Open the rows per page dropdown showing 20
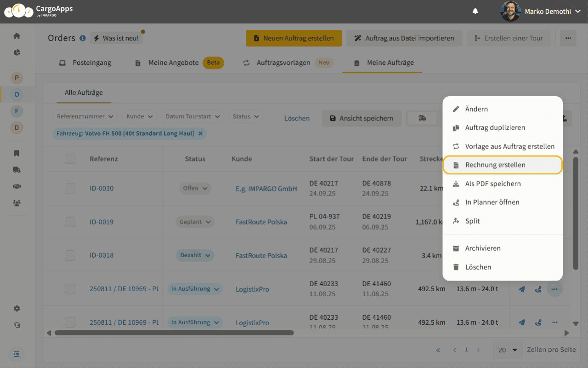588x368 pixels. click(507, 350)
